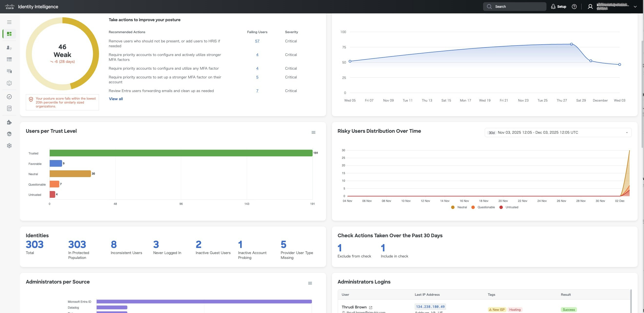
Task: Click the Setup button in header
Action: click(558, 7)
